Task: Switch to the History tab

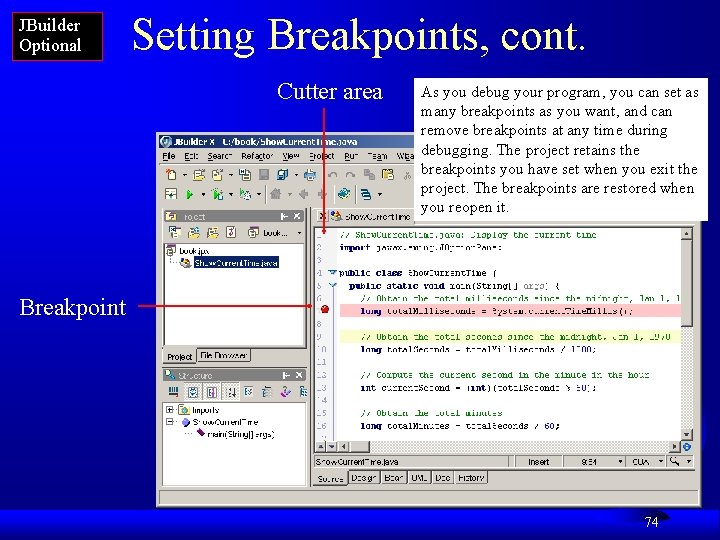Action: pos(471,478)
